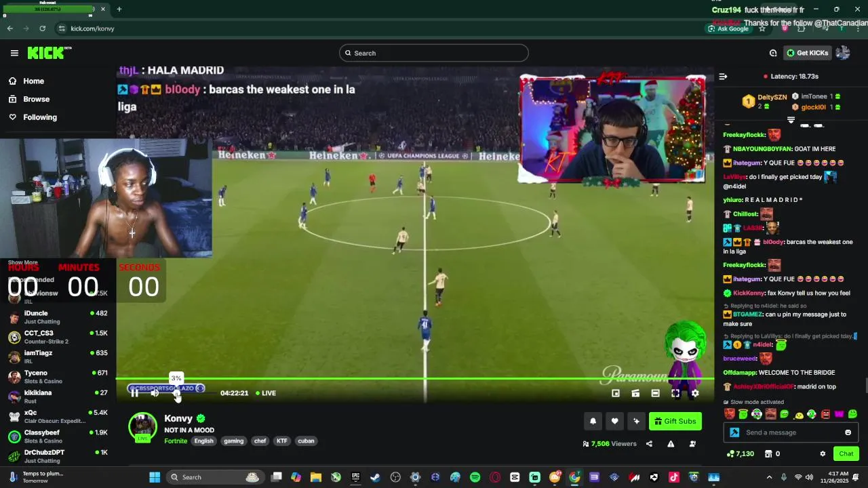Focus the Kick search field
The image size is (868, 488).
coord(434,53)
